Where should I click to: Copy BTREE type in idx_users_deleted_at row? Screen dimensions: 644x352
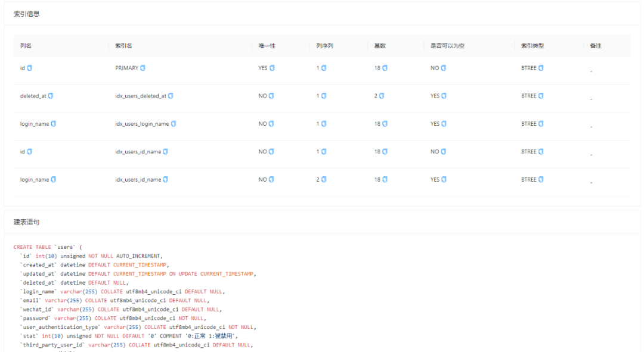pos(541,96)
